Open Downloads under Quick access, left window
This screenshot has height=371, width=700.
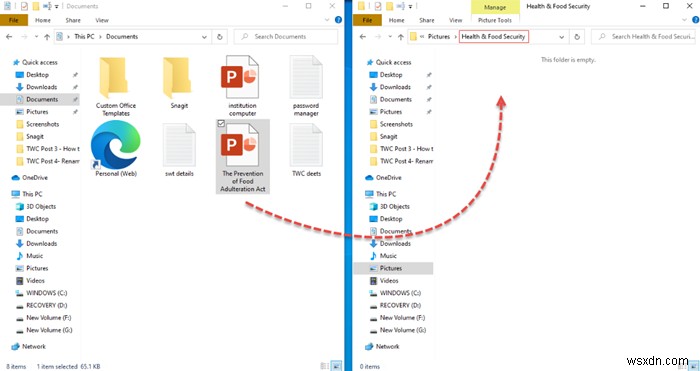pos(42,87)
